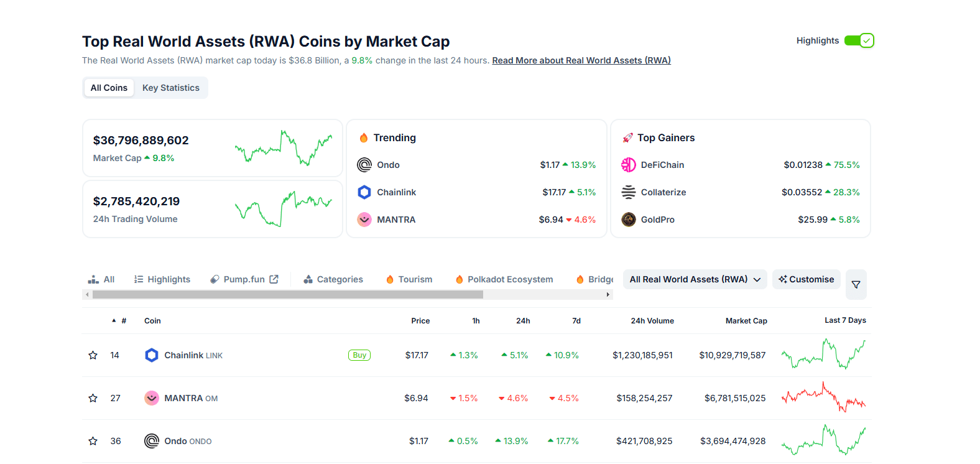Open the Pump.fun external link

point(244,279)
